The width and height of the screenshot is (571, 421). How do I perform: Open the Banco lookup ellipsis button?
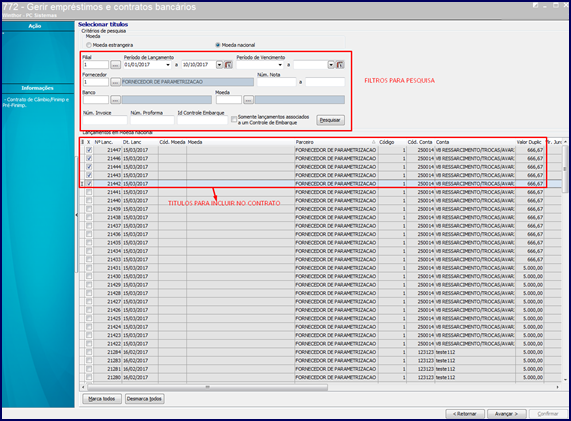(x=115, y=99)
